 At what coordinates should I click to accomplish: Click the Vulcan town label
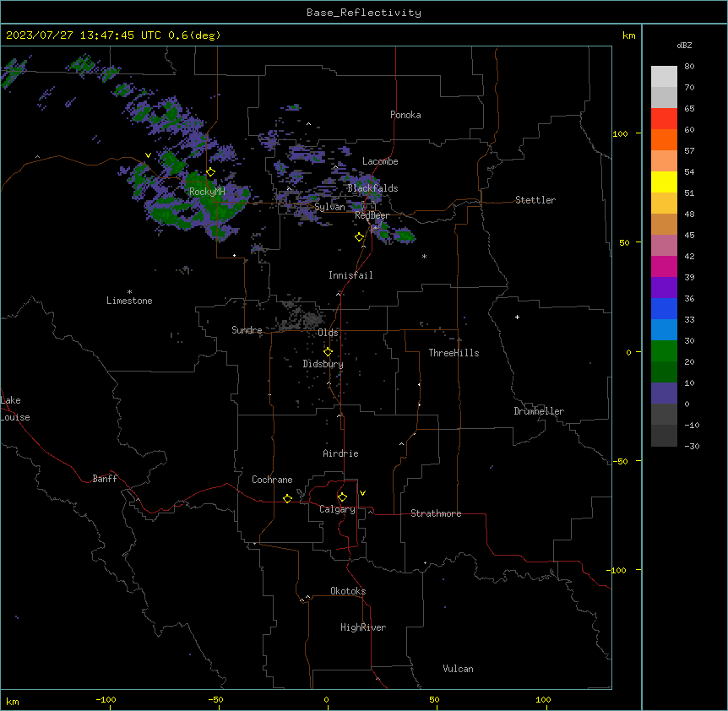[x=458, y=669]
